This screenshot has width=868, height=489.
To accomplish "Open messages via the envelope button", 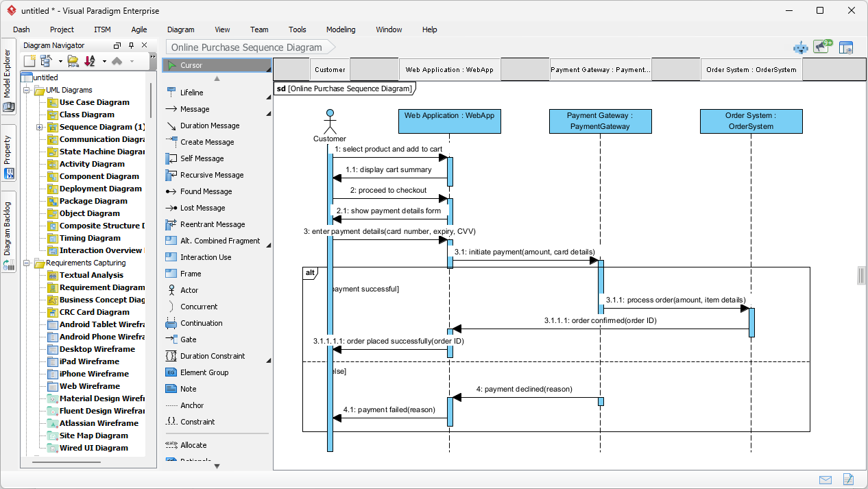I will 825,479.
